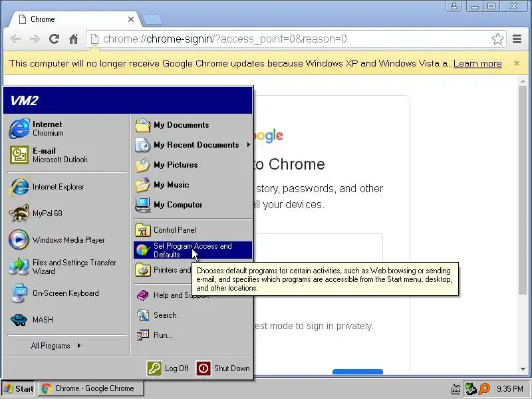
Task: Open the Run... dialog
Action: (x=192, y=335)
